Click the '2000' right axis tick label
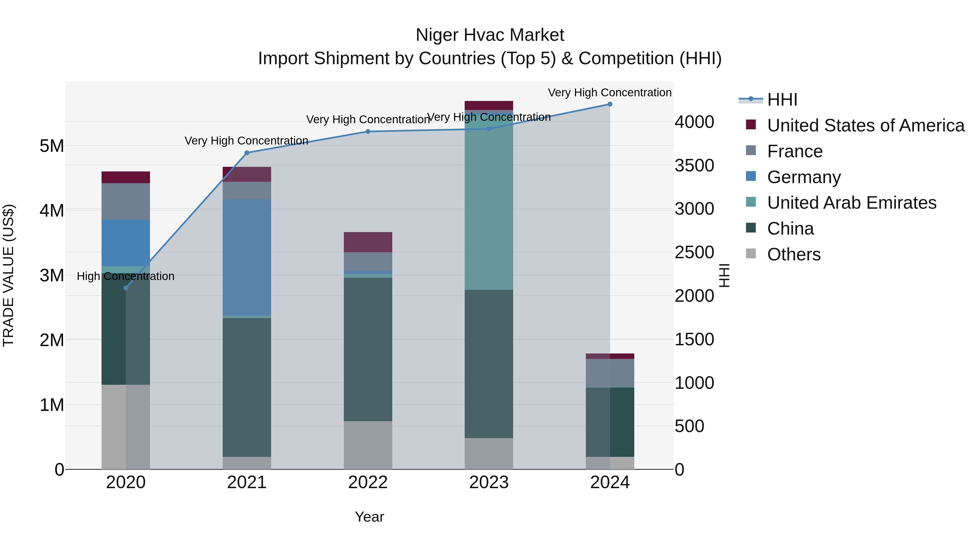The width and height of the screenshot is (980, 551). [x=694, y=296]
